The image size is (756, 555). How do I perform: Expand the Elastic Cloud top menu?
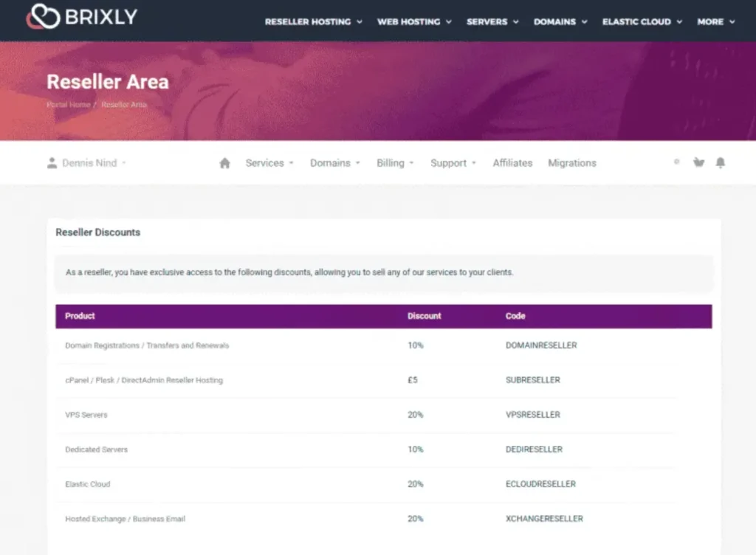(x=642, y=21)
